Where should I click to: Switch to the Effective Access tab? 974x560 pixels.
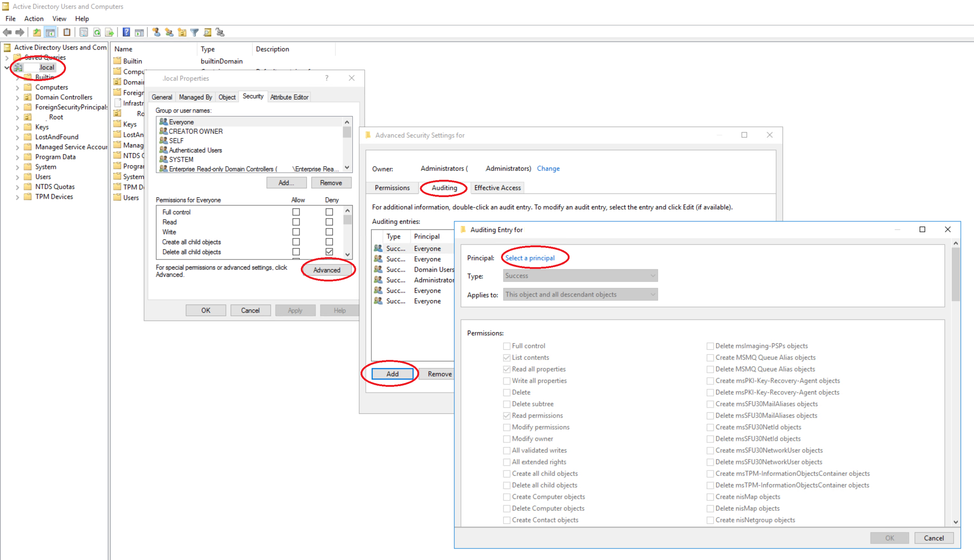coord(497,188)
